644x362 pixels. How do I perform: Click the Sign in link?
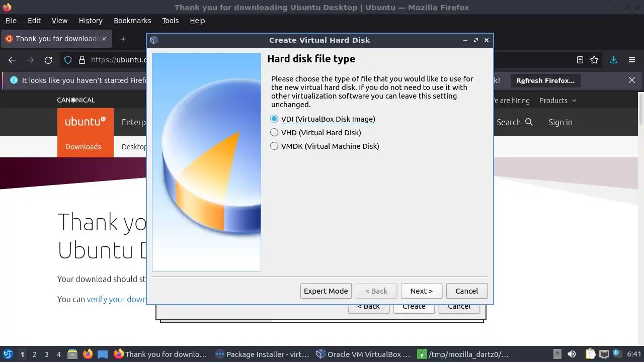(x=560, y=122)
